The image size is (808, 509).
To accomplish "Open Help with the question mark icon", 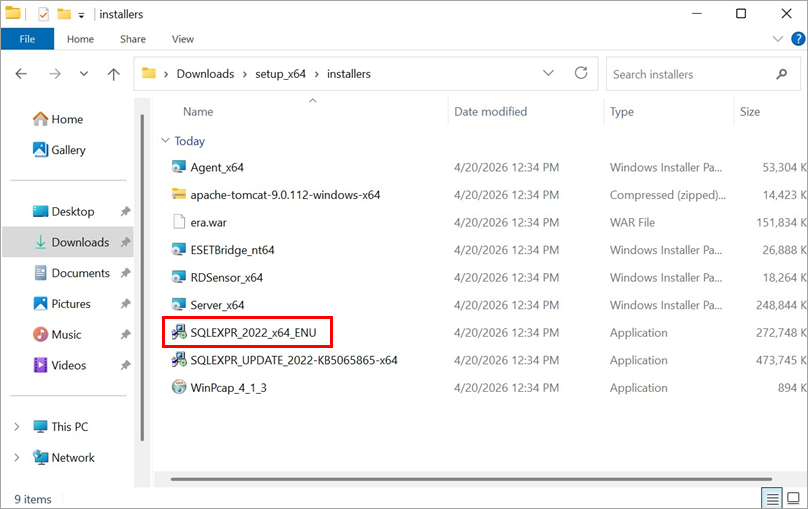I will coord(798,39).
